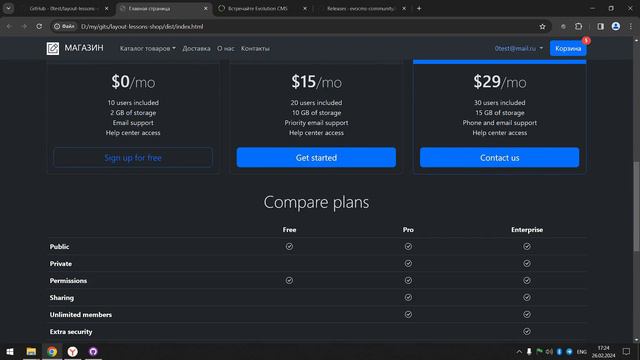
Task: Open a new browser tab
Action: coord(419,8)
